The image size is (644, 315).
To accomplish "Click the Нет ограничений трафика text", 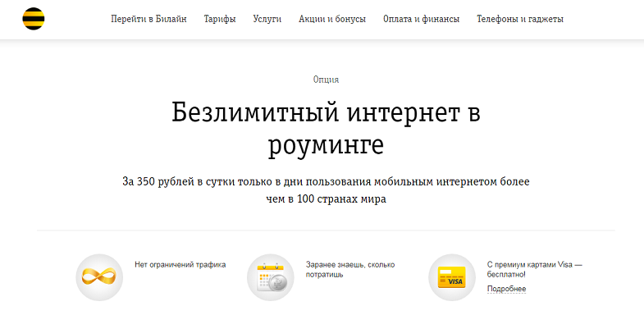I will pos(180,265).
